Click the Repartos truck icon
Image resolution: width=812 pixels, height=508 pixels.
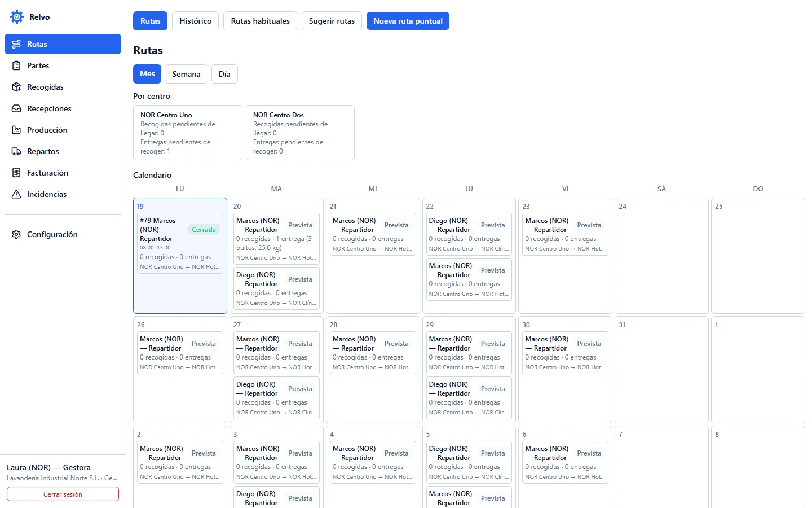tap(16, 151)
